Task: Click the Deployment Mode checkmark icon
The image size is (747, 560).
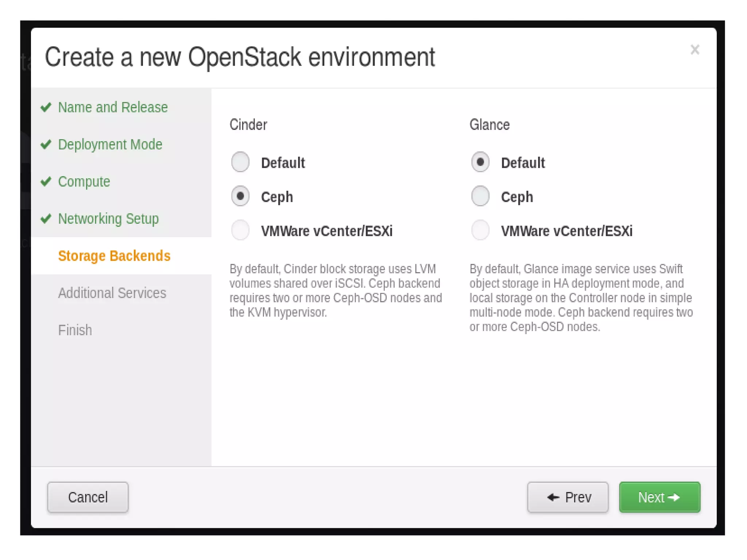Action: coord(46,144)
